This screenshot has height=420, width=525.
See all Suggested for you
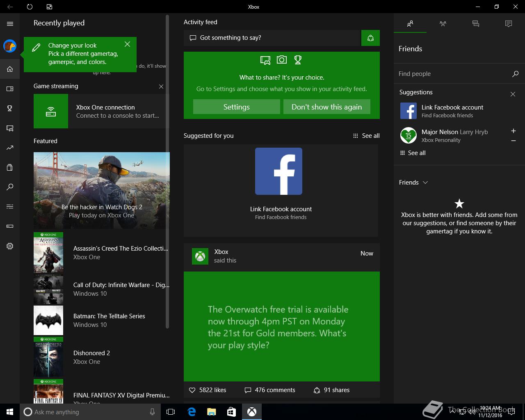[x=366, y=136]
